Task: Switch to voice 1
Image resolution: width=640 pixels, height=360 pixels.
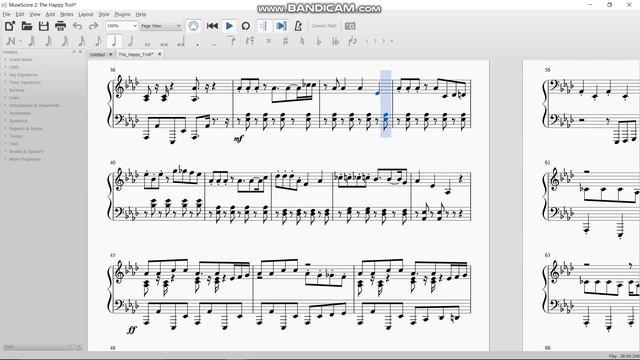Action: coord(367,41)
